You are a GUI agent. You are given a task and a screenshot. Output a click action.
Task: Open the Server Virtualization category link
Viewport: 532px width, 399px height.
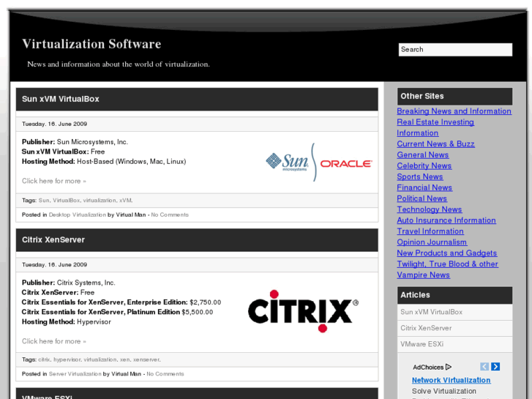(75, 374)
